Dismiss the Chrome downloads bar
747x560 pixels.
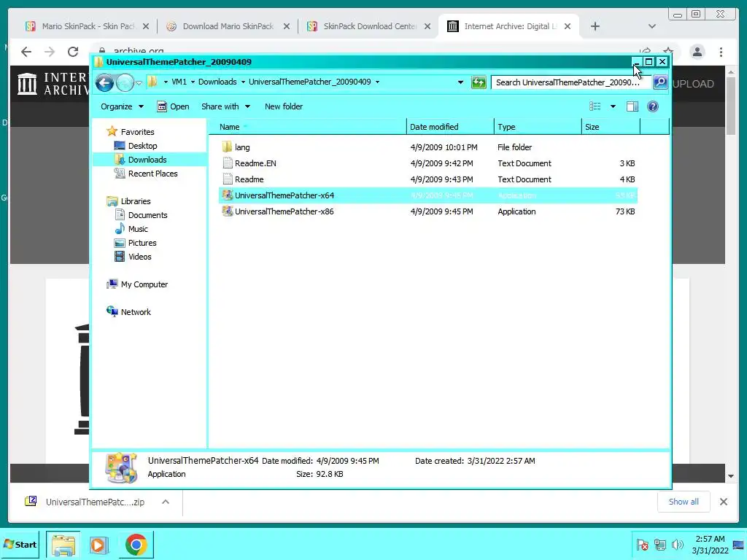(723, 502)
